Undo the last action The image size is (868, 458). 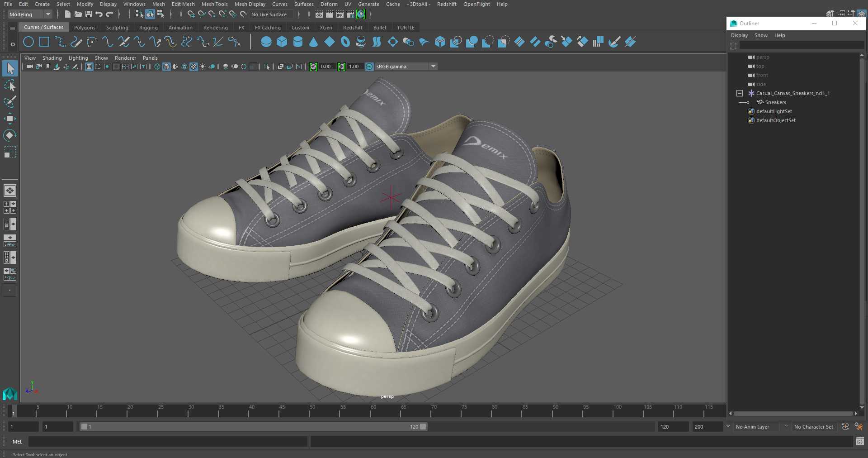click(x=99, y=14)
